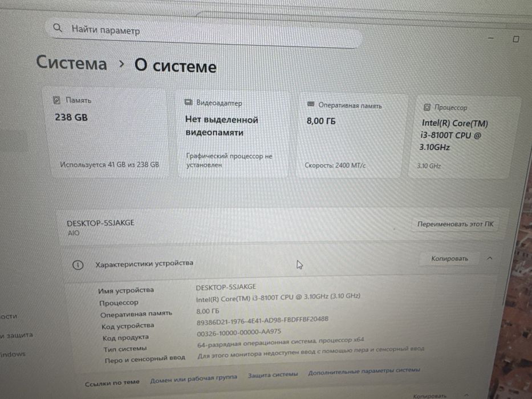
Task: Click the Оперативная память RAM icon
Action: tap(310, 104)
